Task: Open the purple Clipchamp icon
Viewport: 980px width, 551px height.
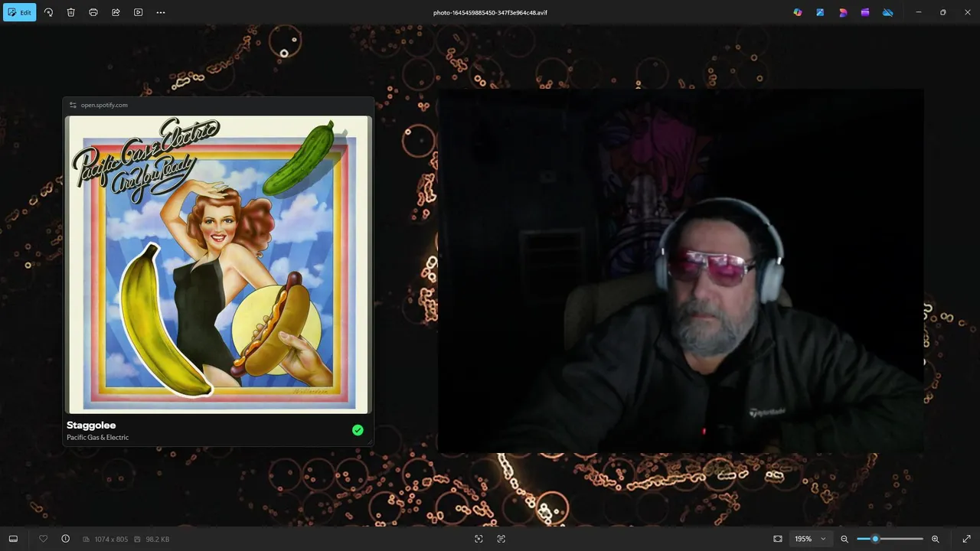Action: [865, 12]
